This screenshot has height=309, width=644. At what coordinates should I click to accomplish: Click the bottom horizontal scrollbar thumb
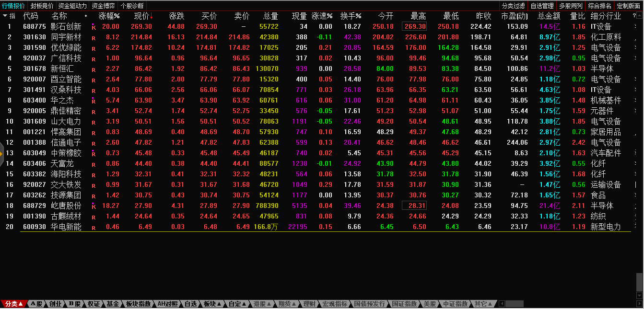[515, 304]
